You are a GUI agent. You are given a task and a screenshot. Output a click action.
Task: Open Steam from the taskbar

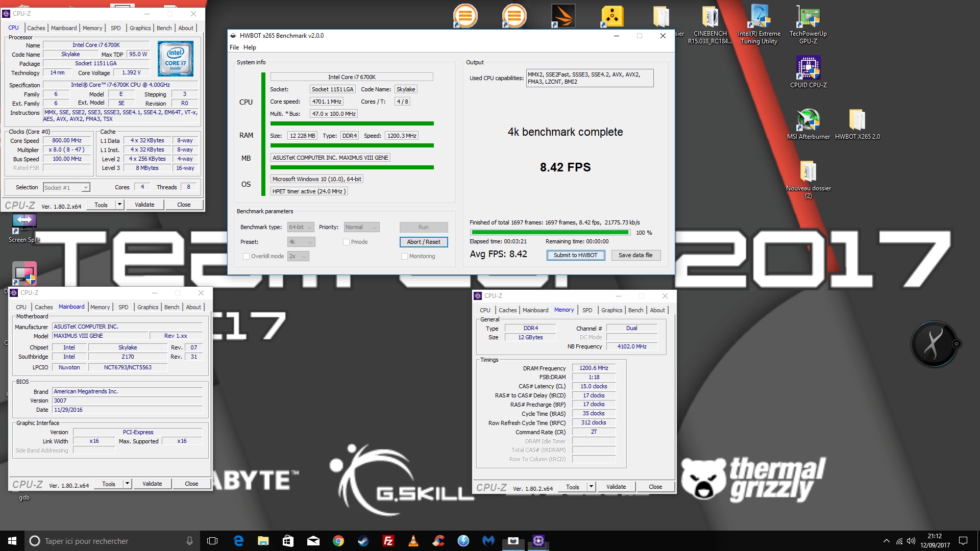tap(363, 541)
